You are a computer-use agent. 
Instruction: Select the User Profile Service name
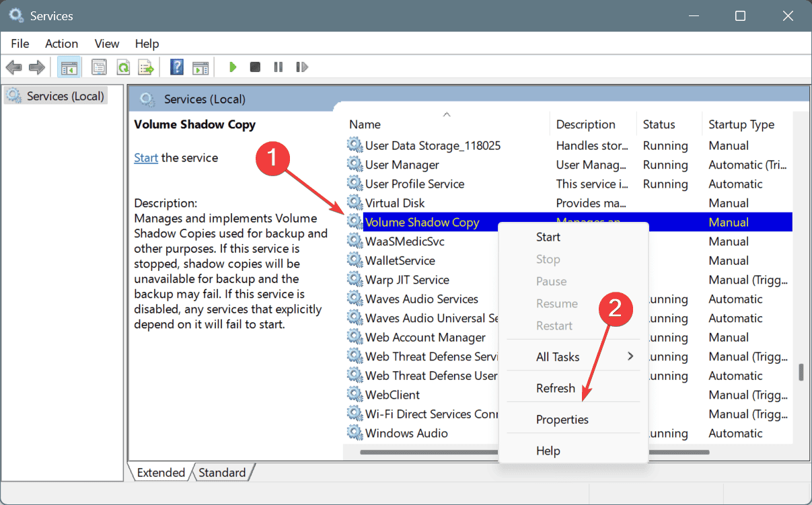coord(414,184)
